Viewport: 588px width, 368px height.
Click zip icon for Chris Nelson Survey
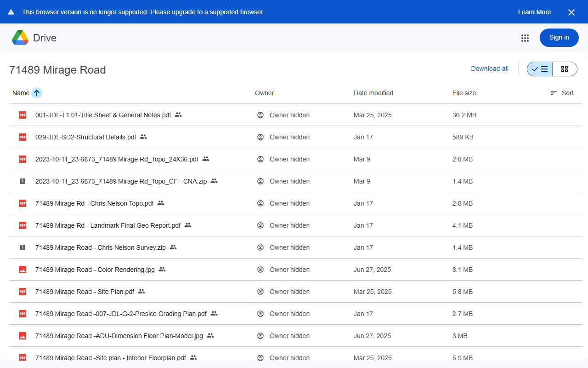pos(23,247)
